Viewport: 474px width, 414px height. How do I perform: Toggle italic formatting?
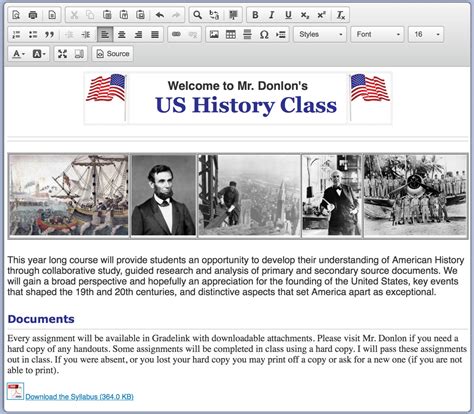272,15
